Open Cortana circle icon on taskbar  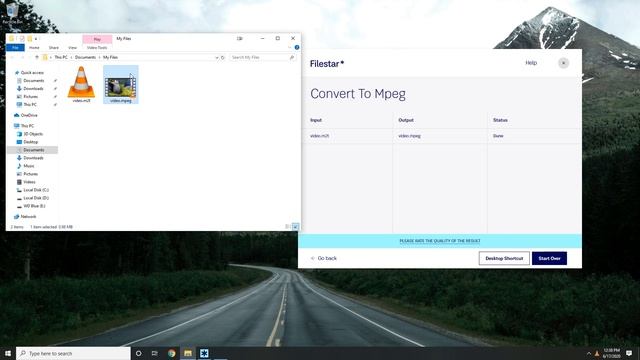coord(138,353)
